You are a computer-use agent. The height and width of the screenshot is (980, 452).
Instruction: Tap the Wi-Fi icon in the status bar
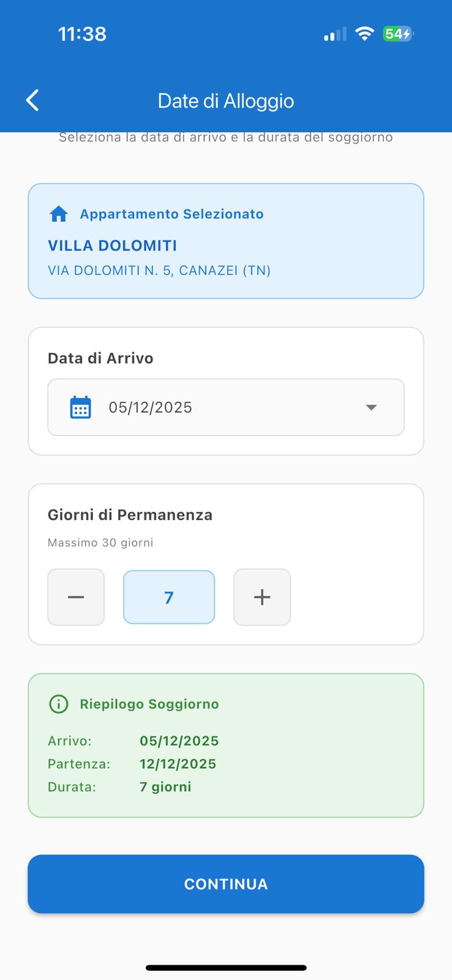point(364,34)
